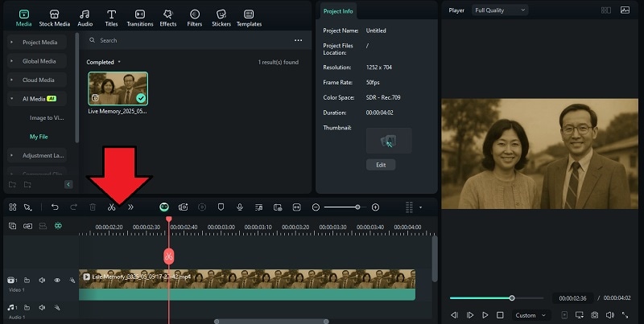
Task: Click the track height grid icon
Action: click(409, 207)
